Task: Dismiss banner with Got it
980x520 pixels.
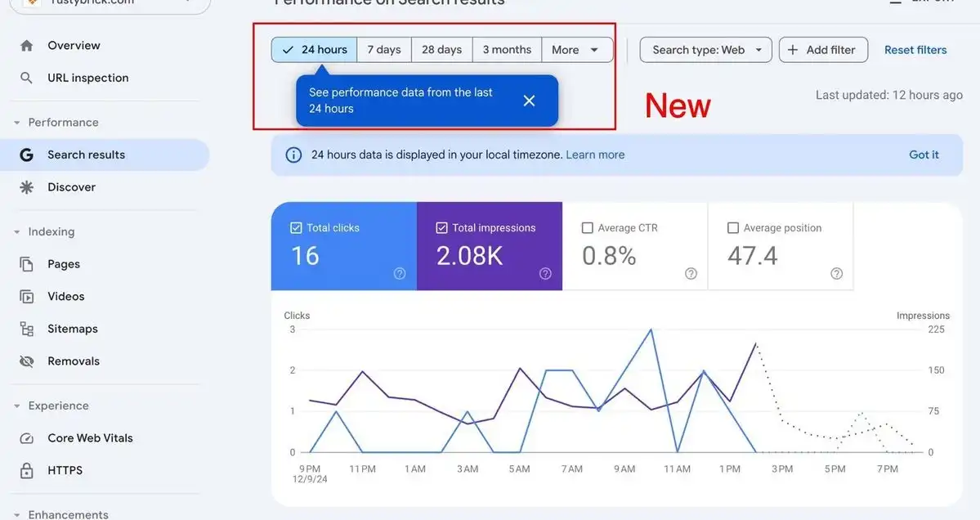Action: [924, 155]
